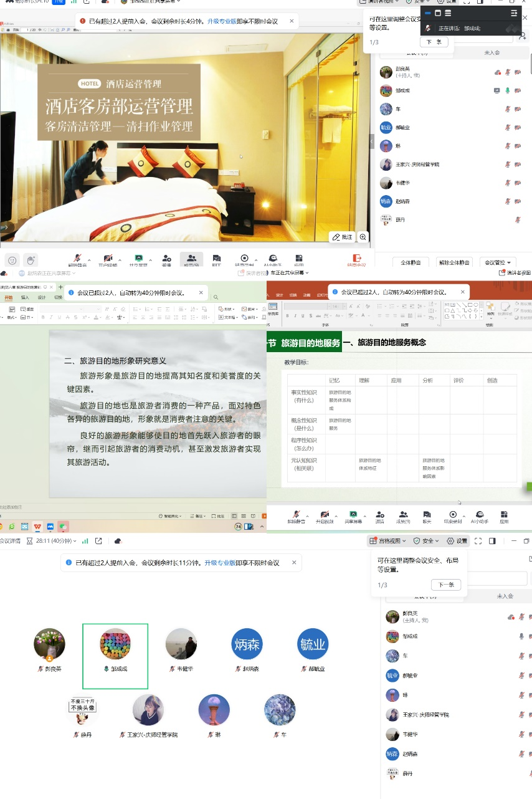Click the WPS icon in the taskbar
The width and height of the screenshot is (532, 799).
[x=38, y=527]
